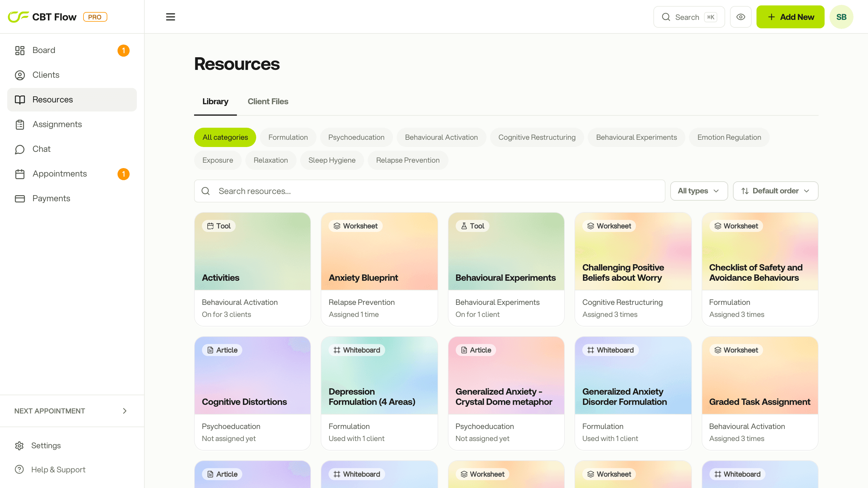Open the Payments card icon in sidebar
Viewport: 868px width, 488px height.
(20, 199)
